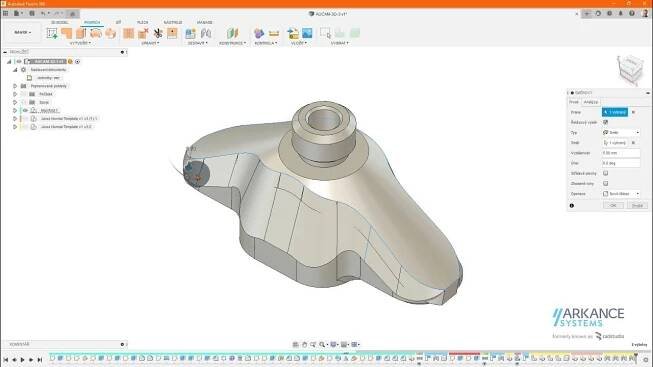Open the Operace dropdown in the dialog
The width and height of the screenshot is (653, 367).
click(x=621, y=194)
